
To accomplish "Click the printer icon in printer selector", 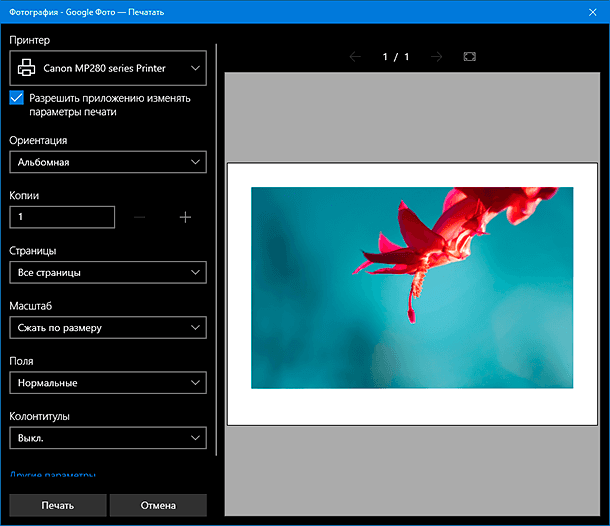I will point(26,68).
